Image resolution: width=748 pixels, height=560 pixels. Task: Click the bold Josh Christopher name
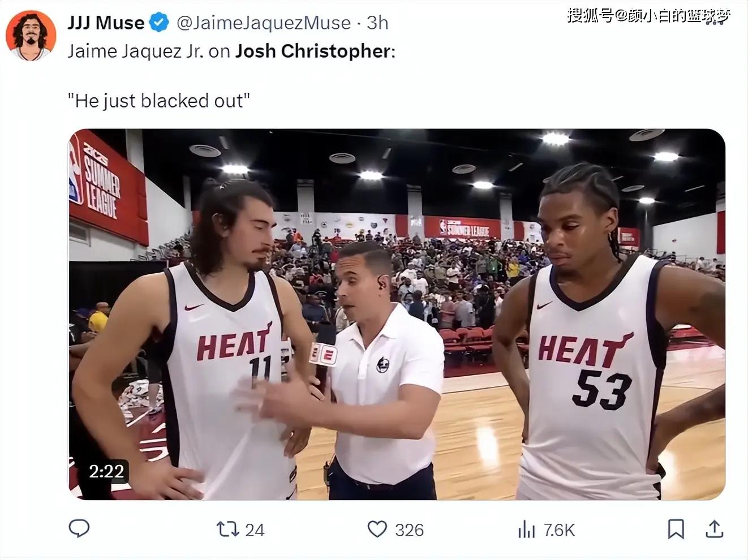click(x=313, y=51)
